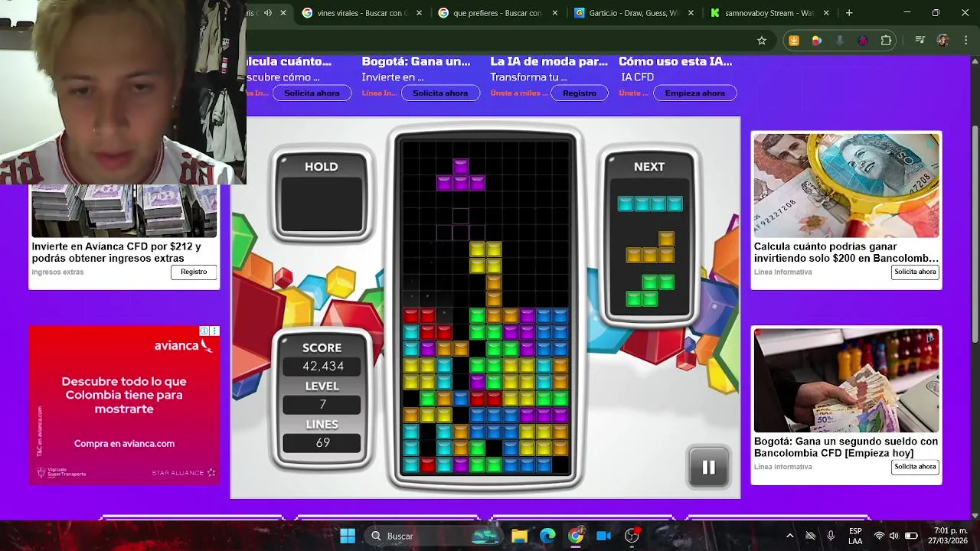Open a new browser tab
Viewport: 980px width, 551px height.
[x=849, y=13]
